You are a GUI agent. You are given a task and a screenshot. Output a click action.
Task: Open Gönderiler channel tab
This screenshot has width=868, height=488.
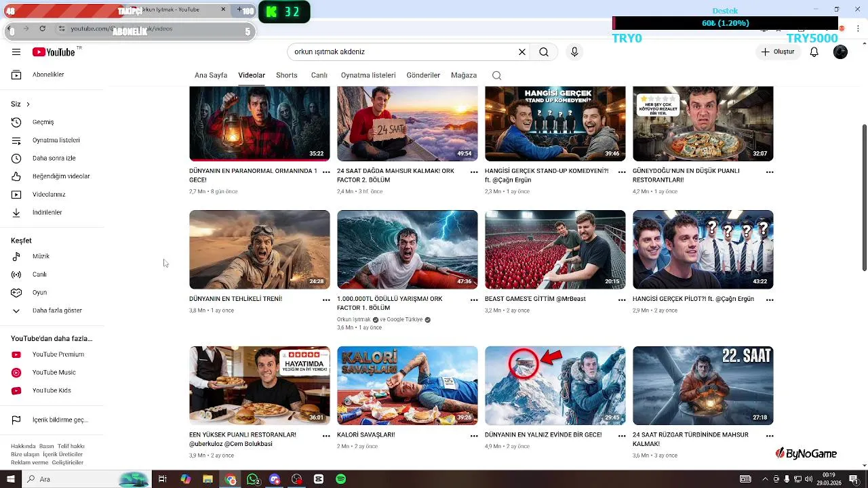click(x=423, y=75)
